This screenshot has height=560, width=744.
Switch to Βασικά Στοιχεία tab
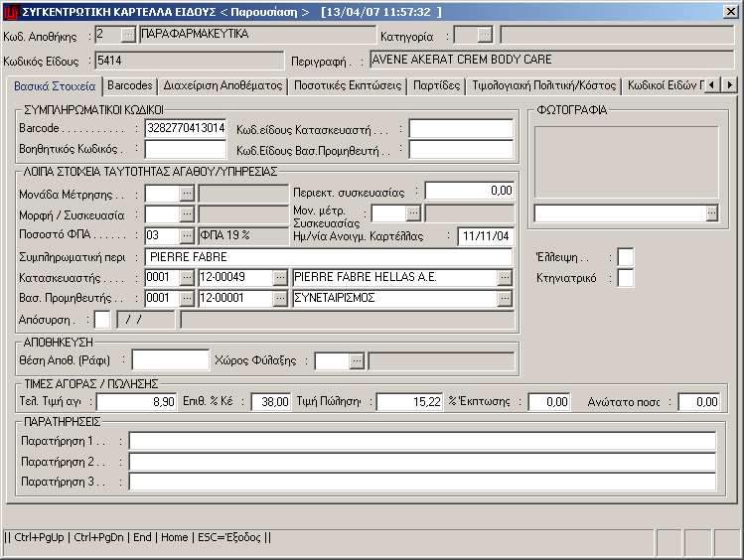coord(55,85)
